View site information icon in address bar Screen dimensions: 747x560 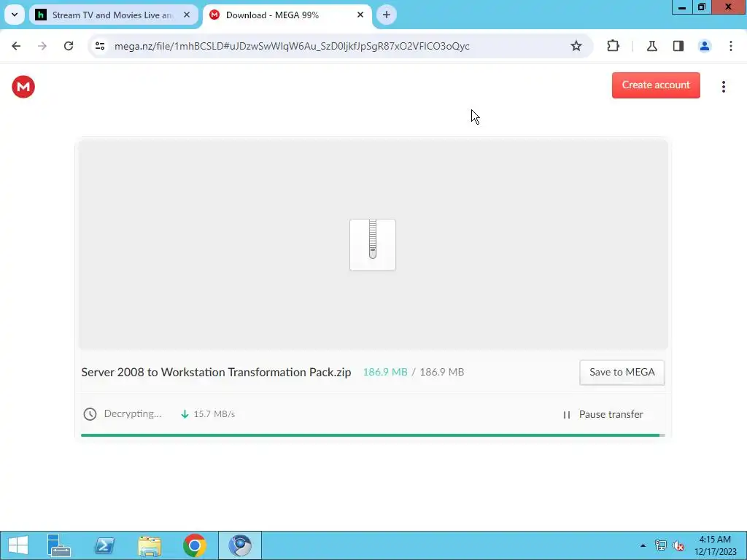point(100,46)
